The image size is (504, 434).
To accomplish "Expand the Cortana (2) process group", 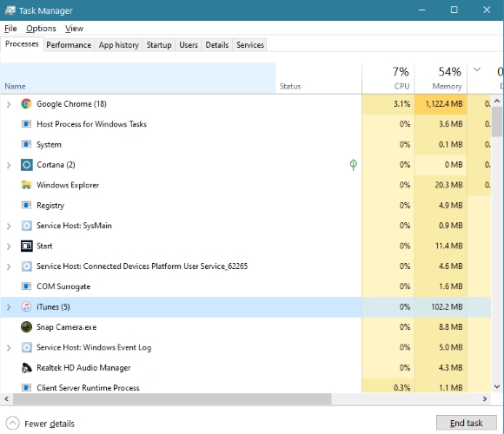I will 9,165.
